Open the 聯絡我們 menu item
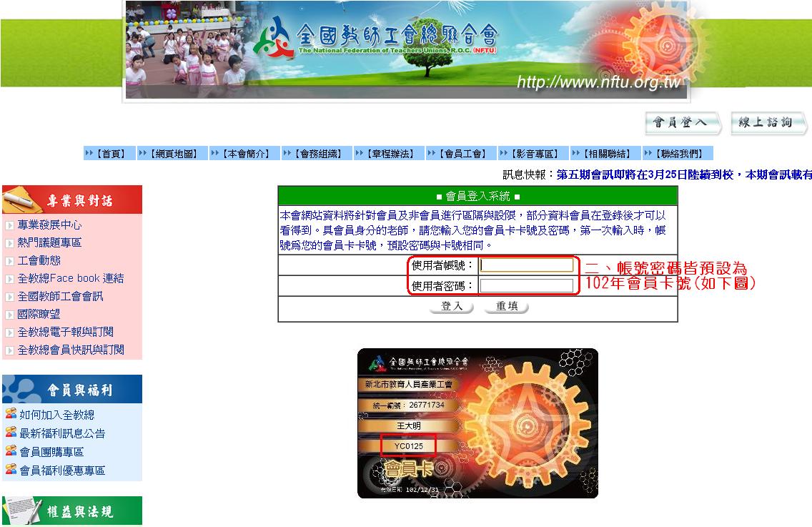Image resolution: width=812 pixels, height=527 pixels. (678, 154)
